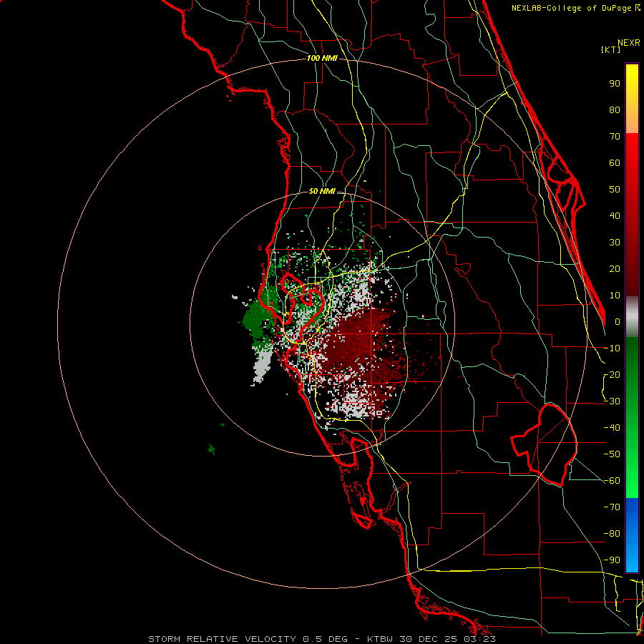Viewport: 644px width, 644px height.
Task: Click the [KT] units label above color scale
Action: (610, 49)
